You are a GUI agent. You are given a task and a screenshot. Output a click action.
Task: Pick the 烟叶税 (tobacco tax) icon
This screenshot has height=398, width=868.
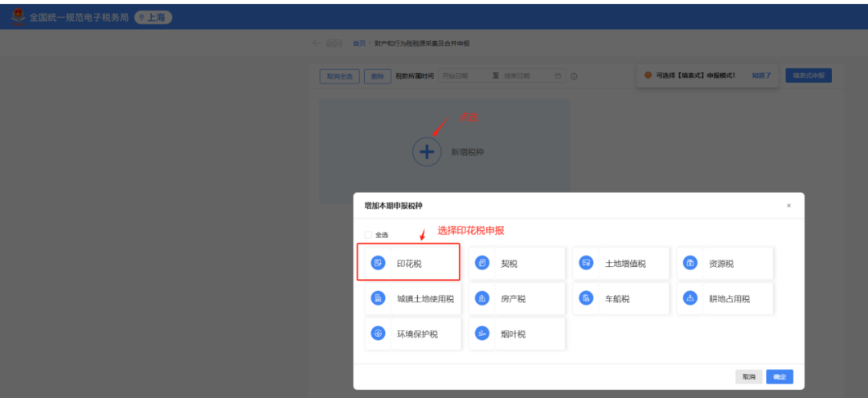482,334
